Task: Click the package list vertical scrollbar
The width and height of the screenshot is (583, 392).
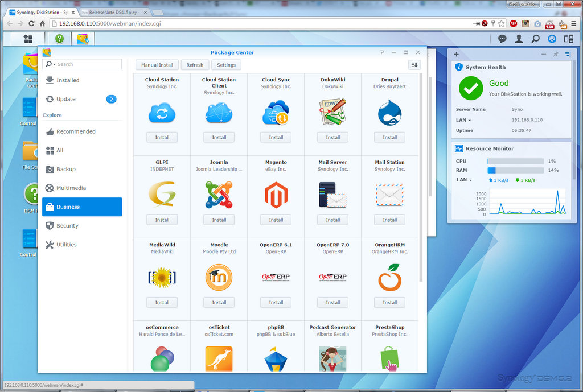Action: (421, 178)
